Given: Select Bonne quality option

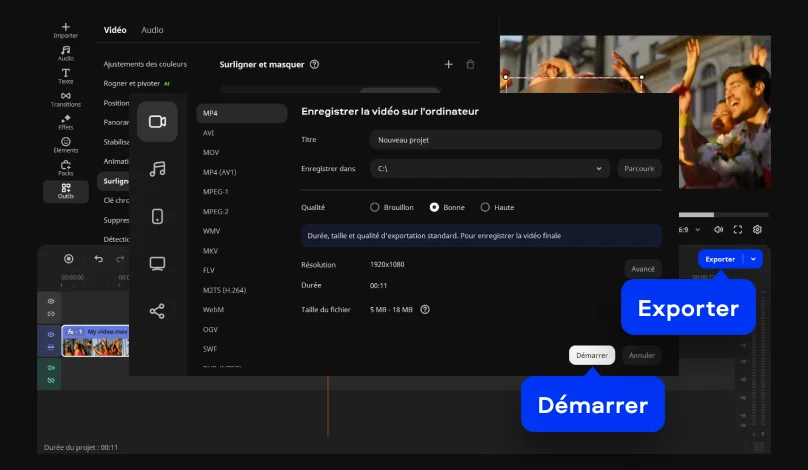Looking at the screenshot, I should (447, 207).
